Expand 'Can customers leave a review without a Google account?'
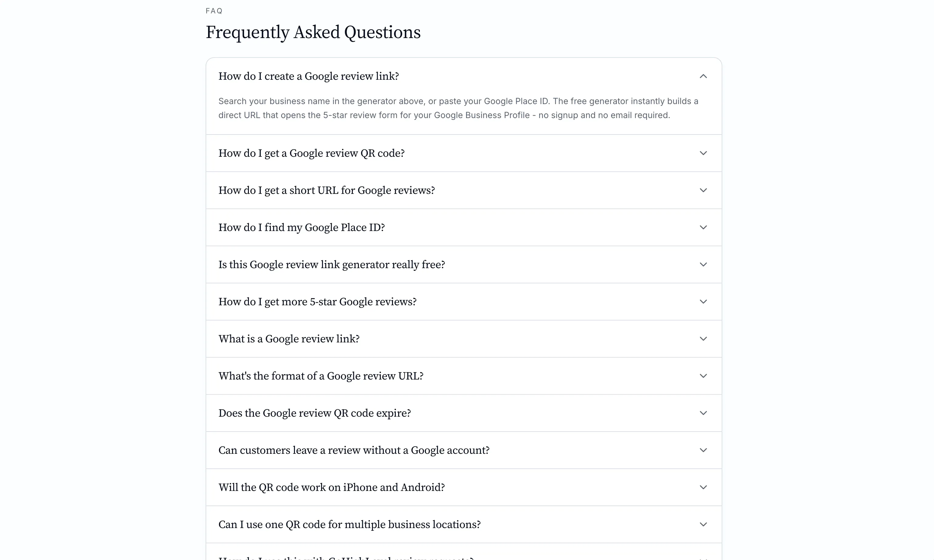The height and width of the screenshot is (560, 934). (463, 450)
